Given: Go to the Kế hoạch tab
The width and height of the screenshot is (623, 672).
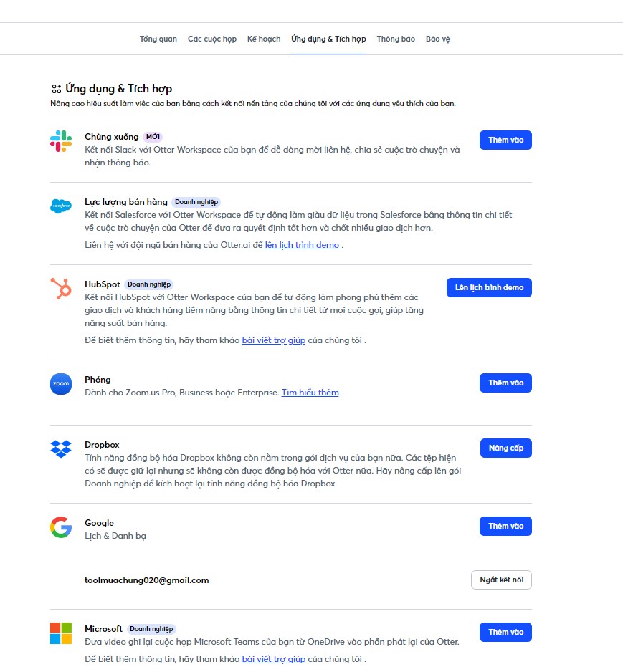Looking at the screenshot, I should click(264, 39).
